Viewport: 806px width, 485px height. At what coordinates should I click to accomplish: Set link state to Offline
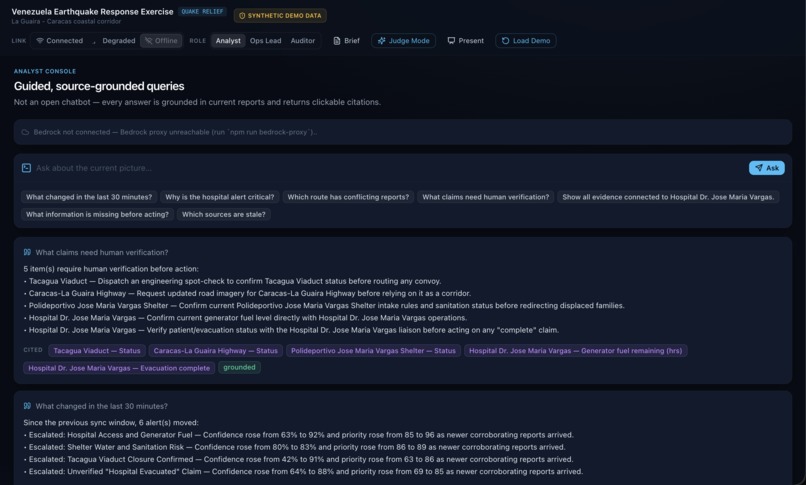161,41
